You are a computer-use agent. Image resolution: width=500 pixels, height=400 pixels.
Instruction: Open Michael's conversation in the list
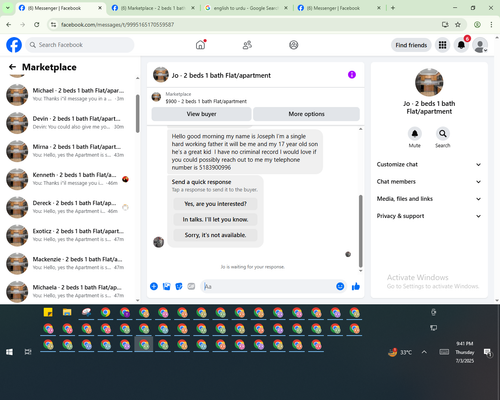68,95
